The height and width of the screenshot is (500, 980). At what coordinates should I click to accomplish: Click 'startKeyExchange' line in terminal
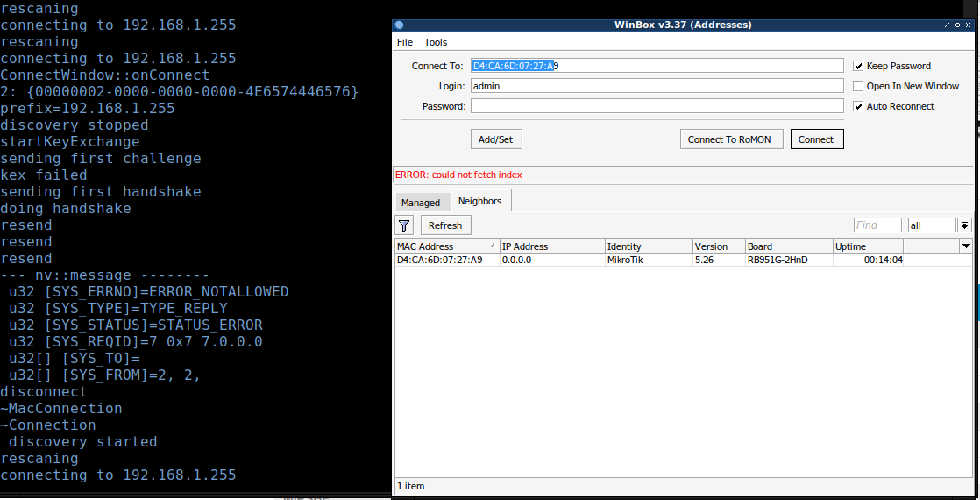point(70,141)
